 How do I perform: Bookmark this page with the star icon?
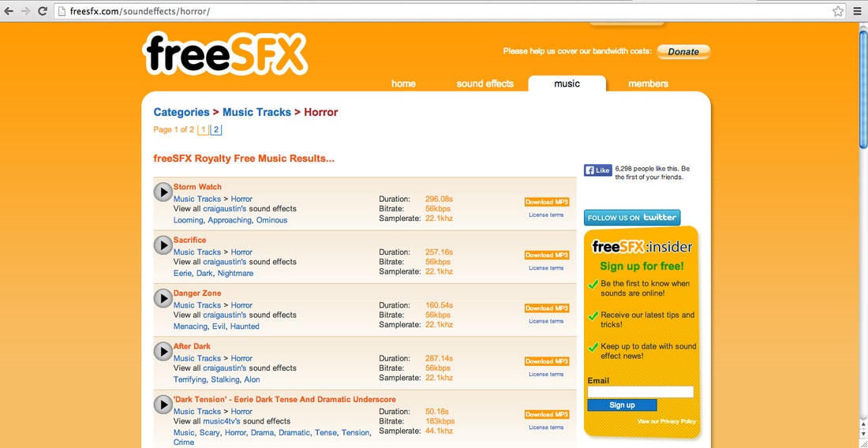tap(838, 11)
